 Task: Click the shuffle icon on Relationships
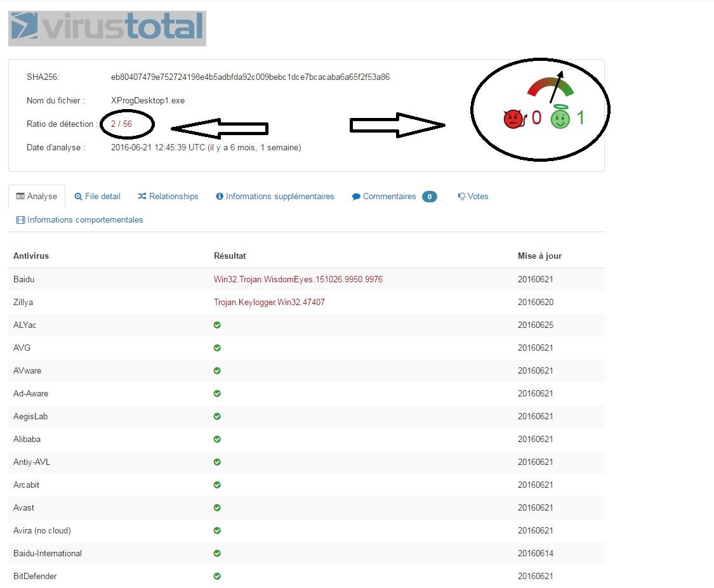coord(142,196)
